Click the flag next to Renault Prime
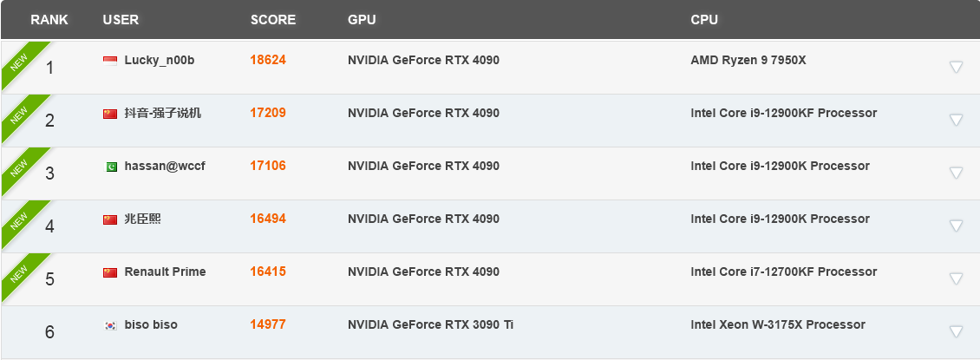The width and height of the screenshot is (980, 360). pyautogui.click(x=110, y=272)
